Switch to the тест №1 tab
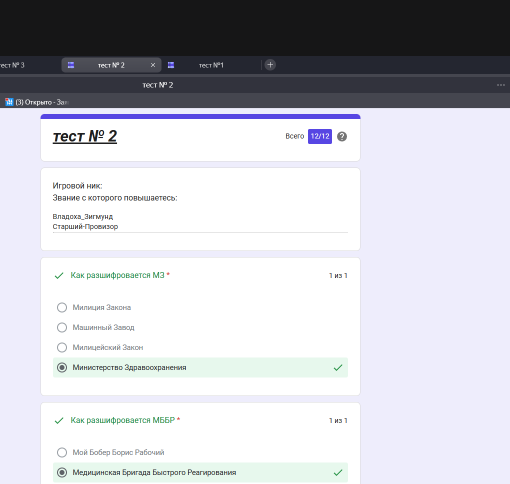Image resolution: width=510 pixels, height=484 pixels. [211, 65]
